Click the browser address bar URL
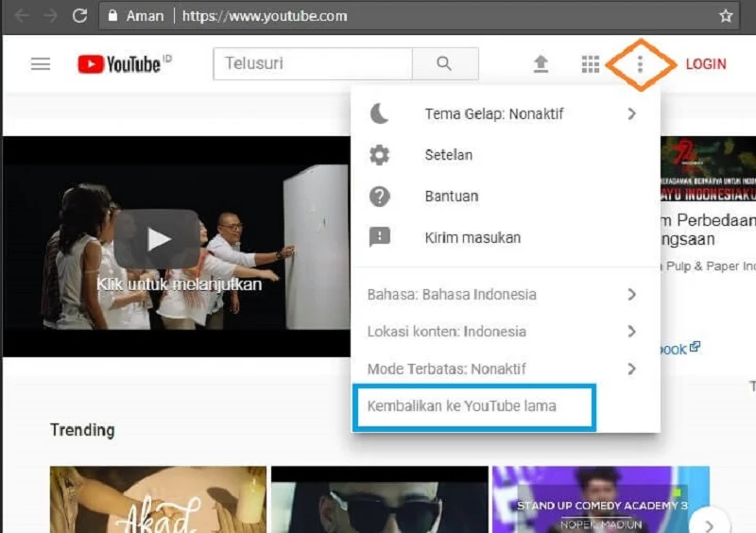Screen dimensions: 756x533 click(x=265, y=16)
